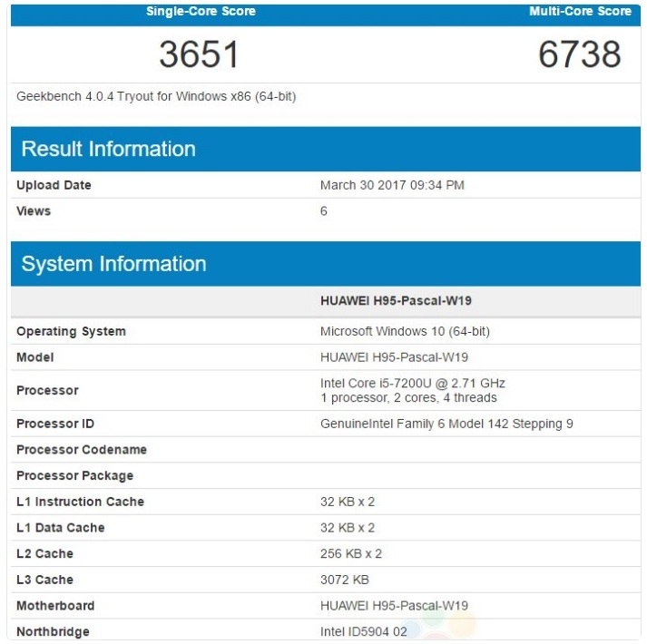
Task: Click the L1 Data Cache value 32 KB x 2
Action: pyautogui.click(x=348, y=528)
